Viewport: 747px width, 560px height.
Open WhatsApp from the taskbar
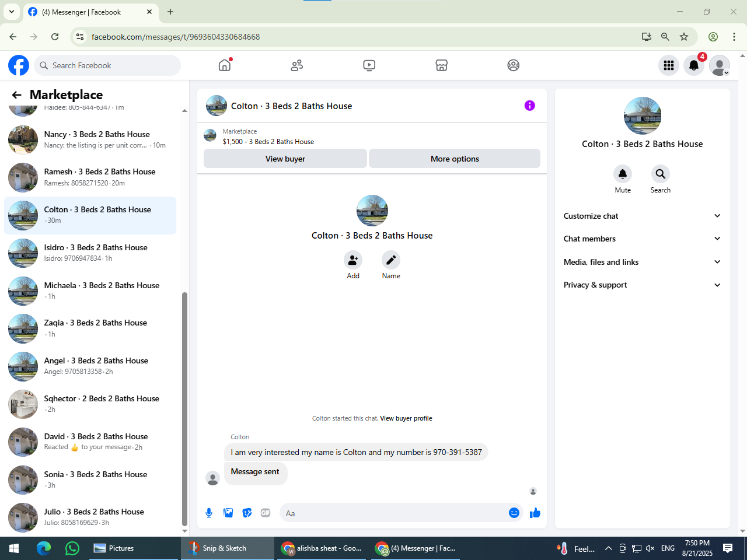72,548
